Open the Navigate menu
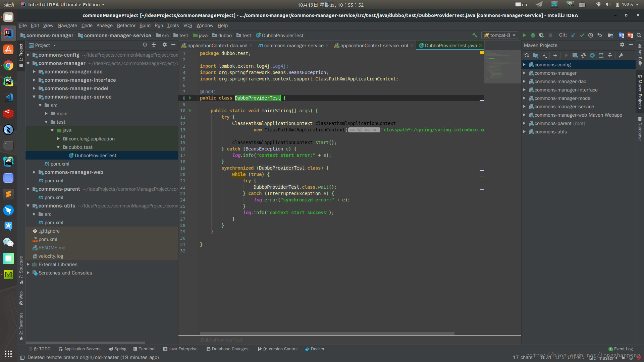Image resolution: width=644 pixels, height=362 pixels. [x=67, y=25]
